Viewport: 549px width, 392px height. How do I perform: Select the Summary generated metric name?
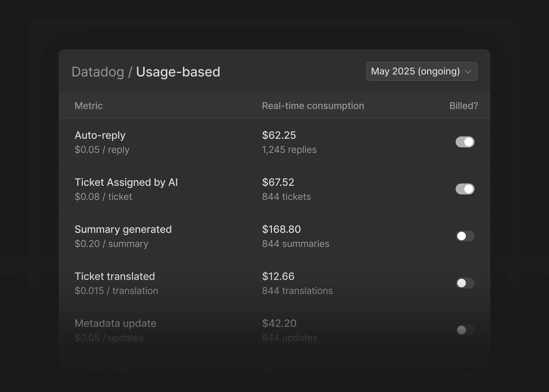(x=123, y=229)
